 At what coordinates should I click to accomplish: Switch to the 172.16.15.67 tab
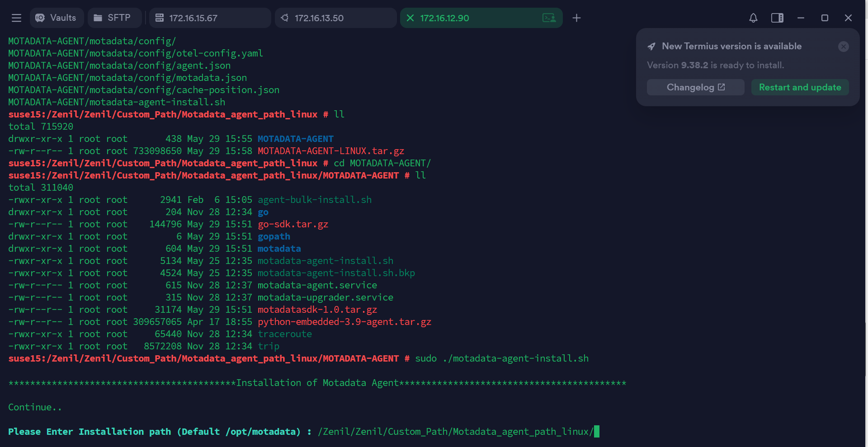coord(210,18)
